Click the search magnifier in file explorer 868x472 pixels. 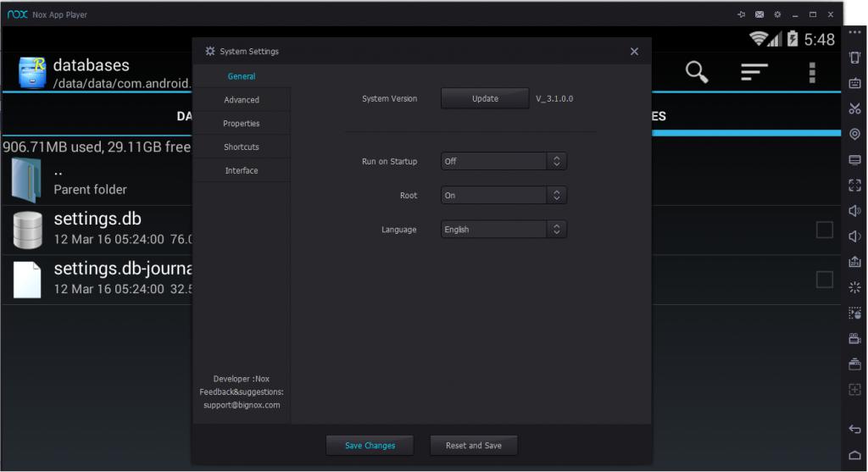pos(697,73)
